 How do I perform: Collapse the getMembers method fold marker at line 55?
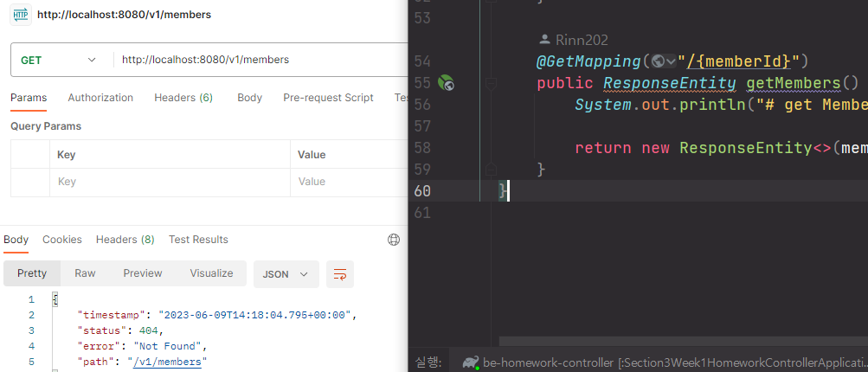[x=491, y=84]
